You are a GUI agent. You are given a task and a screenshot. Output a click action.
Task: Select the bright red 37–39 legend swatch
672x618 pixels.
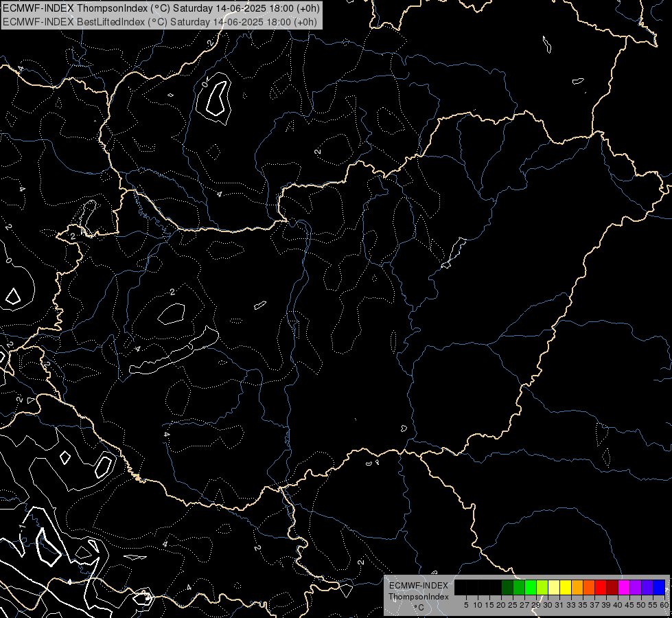pyautogui.click(x=601, y=587)
